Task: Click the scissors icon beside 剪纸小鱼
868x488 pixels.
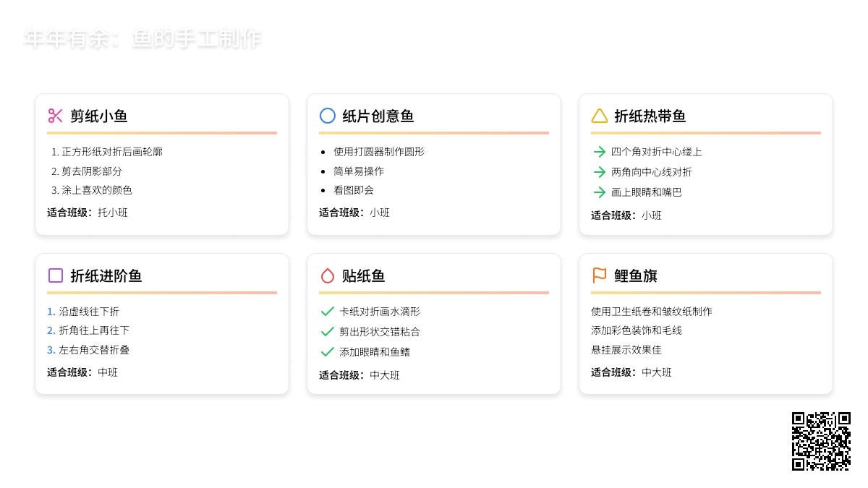Action: tap(56, 116)
